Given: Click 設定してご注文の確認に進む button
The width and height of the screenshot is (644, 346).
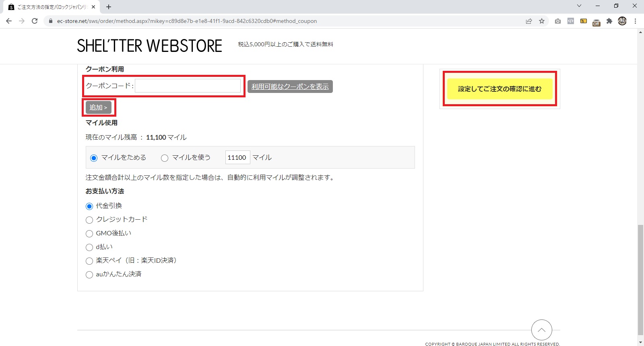Looking at the screenshot, I should tap(500, 89).
